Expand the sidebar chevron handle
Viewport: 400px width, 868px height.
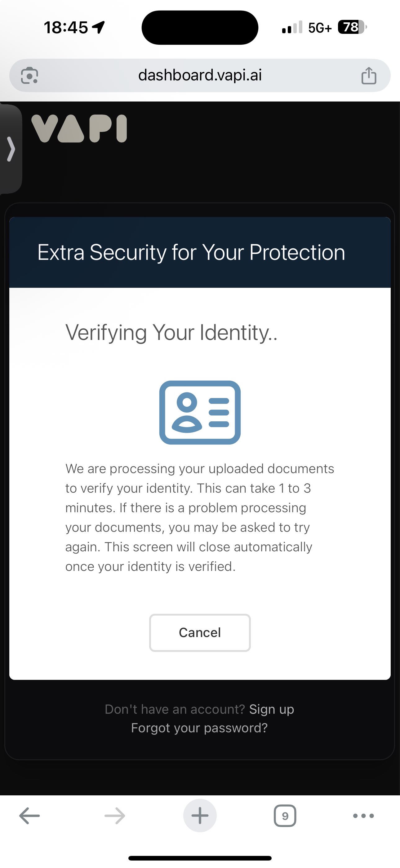coord(11,149)
